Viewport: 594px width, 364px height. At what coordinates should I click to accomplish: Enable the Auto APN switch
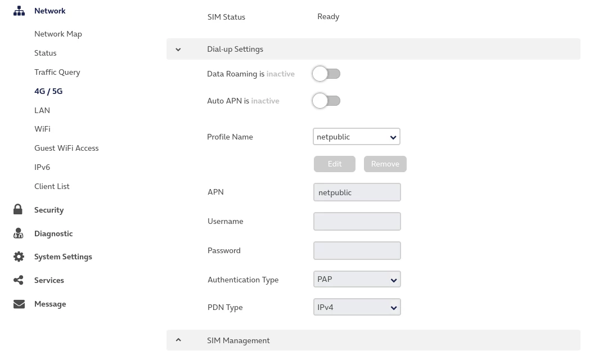[x=326, y=101]
